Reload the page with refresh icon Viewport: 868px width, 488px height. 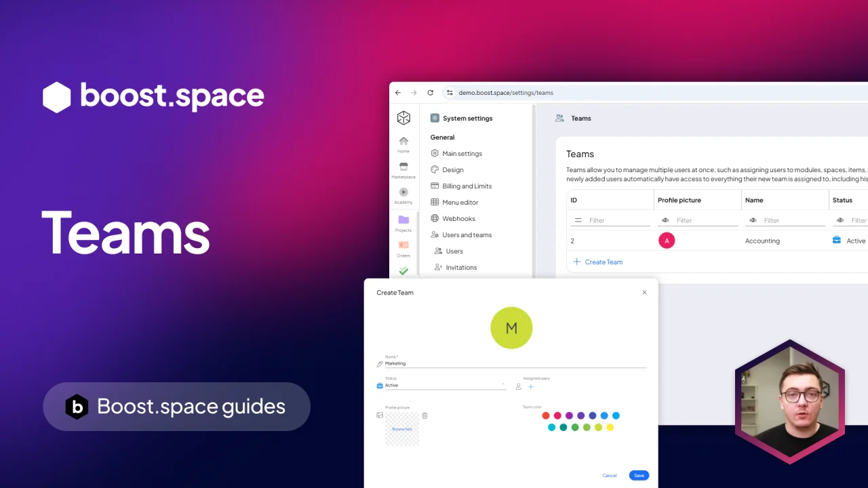(430, 93)
